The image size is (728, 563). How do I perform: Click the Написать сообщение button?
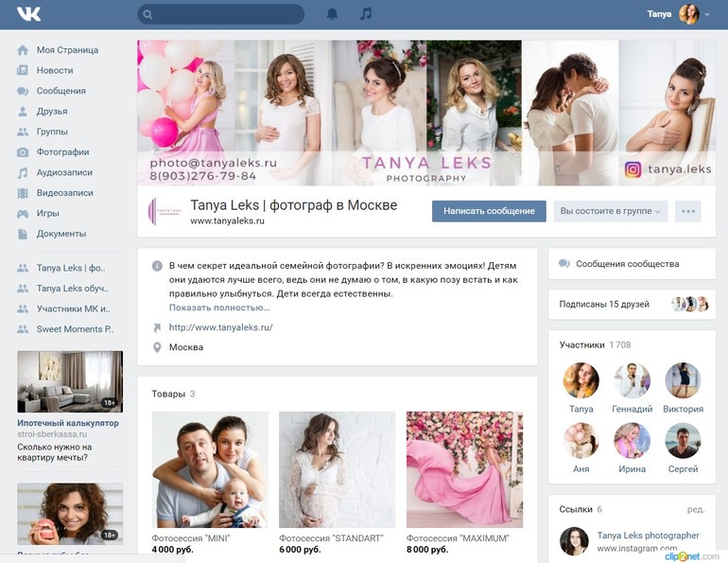click(x=489, y=211)
